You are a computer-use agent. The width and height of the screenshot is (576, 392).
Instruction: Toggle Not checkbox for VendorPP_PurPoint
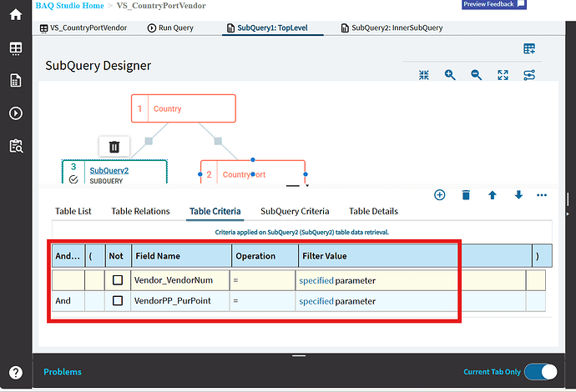point(118,300)
